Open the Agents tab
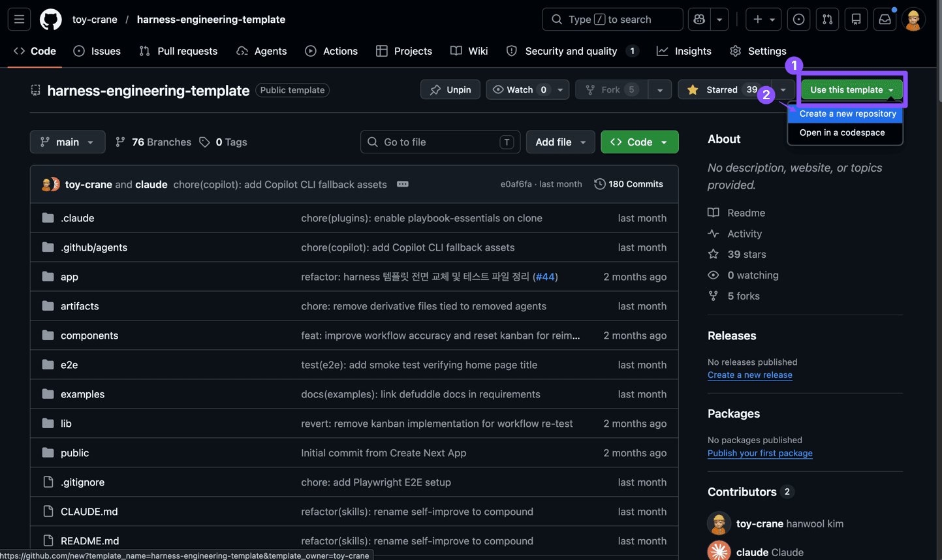 [x=261, y=51]
